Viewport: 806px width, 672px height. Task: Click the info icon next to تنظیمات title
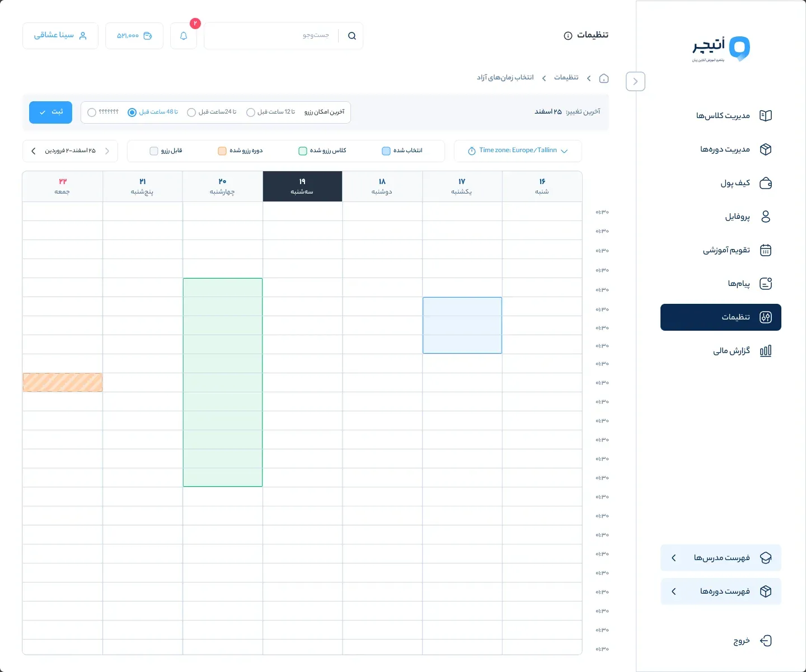tap(568, 36)
